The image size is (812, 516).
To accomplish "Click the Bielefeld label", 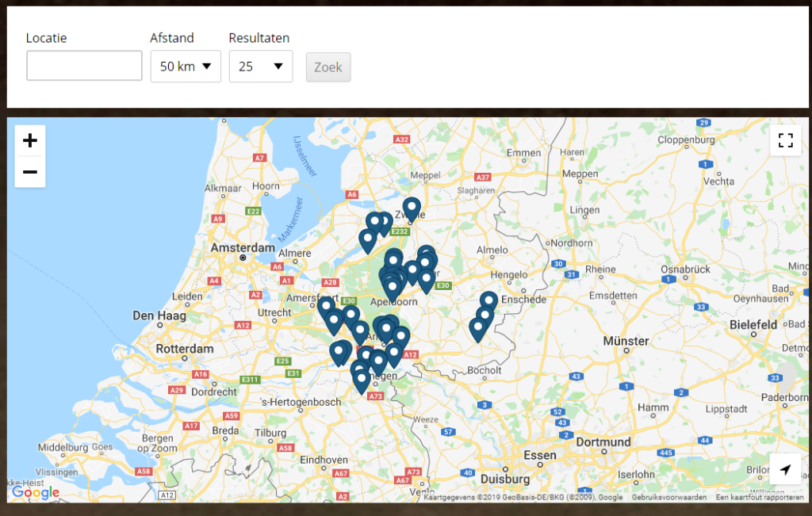I will pyautogui.click(x=753, y=325).
